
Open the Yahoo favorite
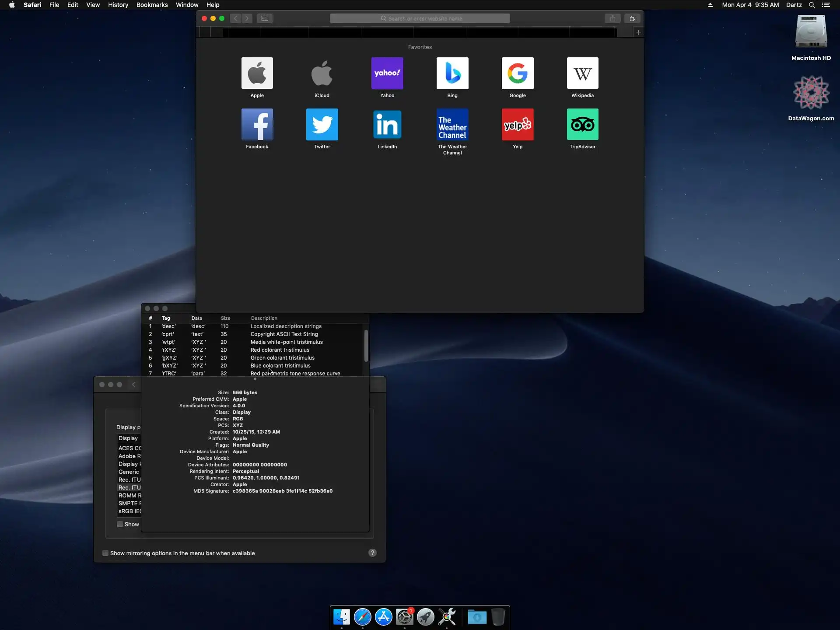pyautogui.click(x=387, y=73)
